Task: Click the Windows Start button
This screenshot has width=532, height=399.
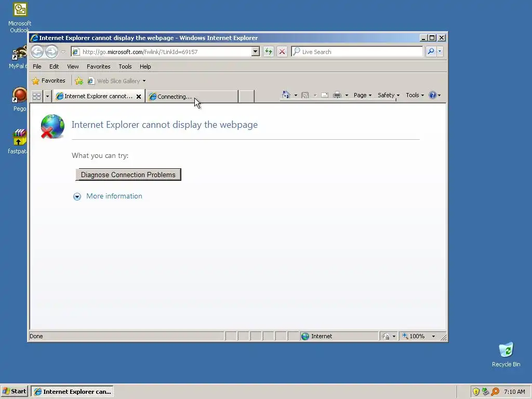Action: click(14, 392)
